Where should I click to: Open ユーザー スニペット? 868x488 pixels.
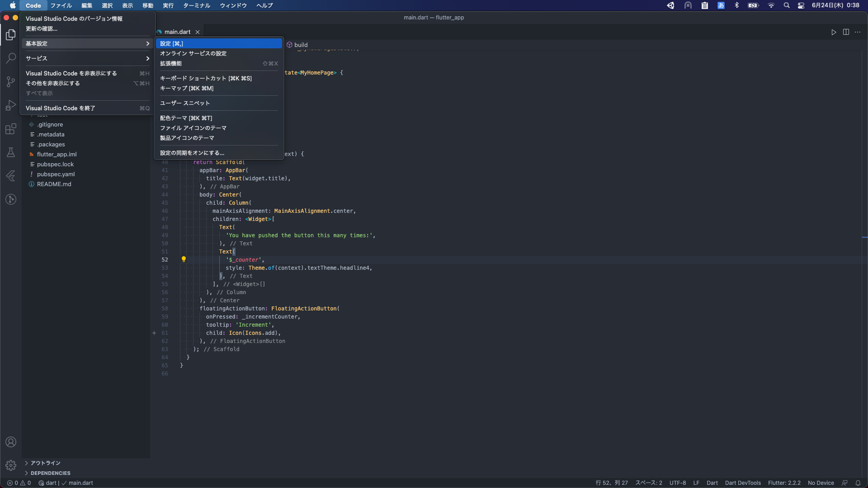click(219, 103)
